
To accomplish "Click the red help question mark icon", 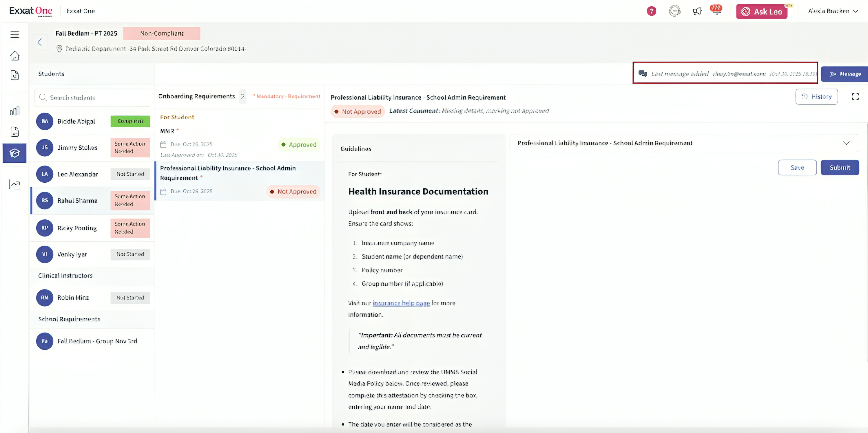I will (651, 11).
